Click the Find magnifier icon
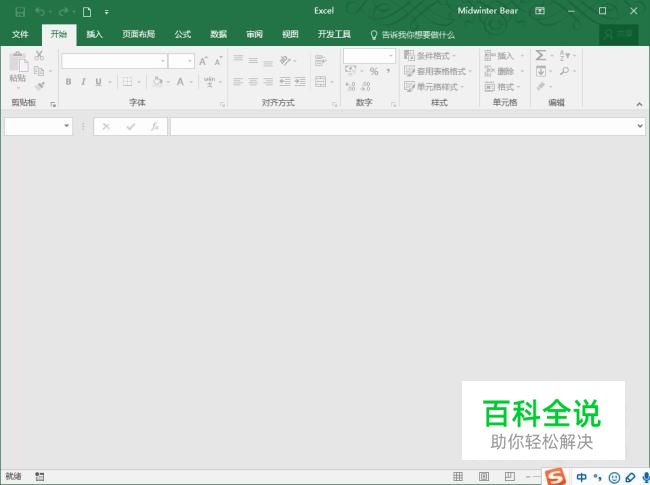The width and height of the screenshot is (650, 485). (x=564, y=71)
